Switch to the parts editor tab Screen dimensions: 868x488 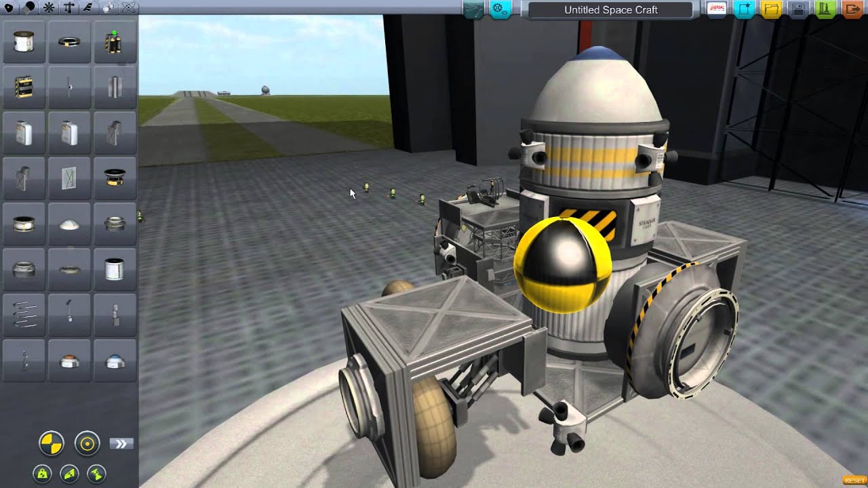(474, 9)
